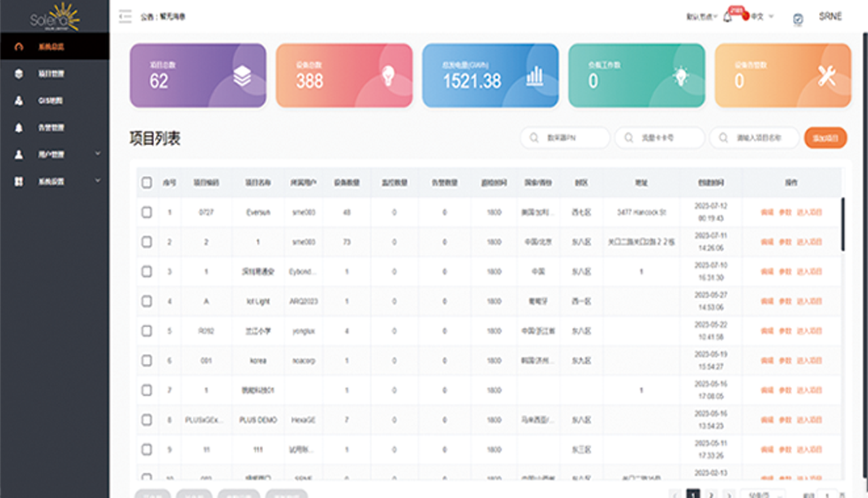Image resolution: width=868 pixels, height=498 pixels.
Task: Click the orange add project button
Action: pyautogui.click(x=825, y=138)
